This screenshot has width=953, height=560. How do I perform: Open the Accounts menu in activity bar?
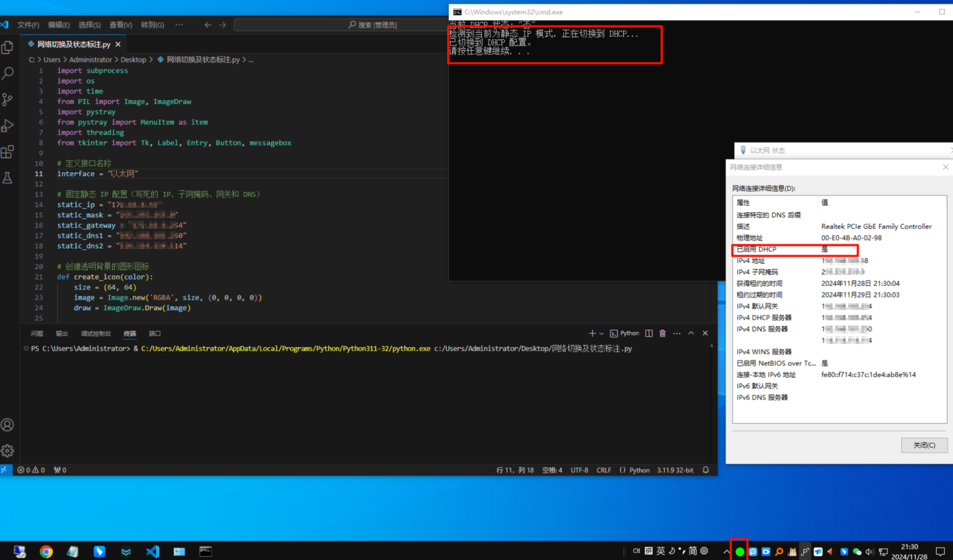pyautogui.click(x=7, y=424)
